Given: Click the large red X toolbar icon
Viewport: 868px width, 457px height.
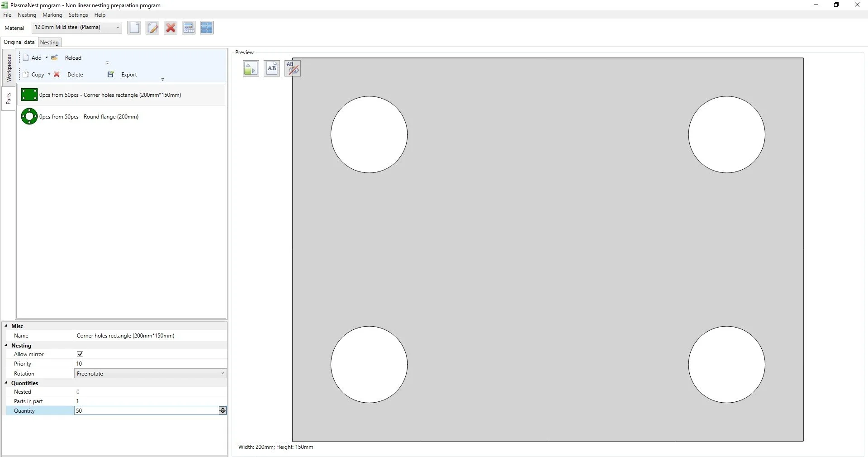Looking at the screenshot, I should (171, 28).
